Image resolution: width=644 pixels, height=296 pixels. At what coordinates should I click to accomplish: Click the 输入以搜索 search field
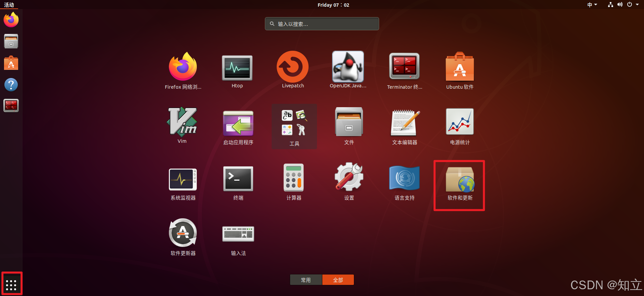coord(322,24)
